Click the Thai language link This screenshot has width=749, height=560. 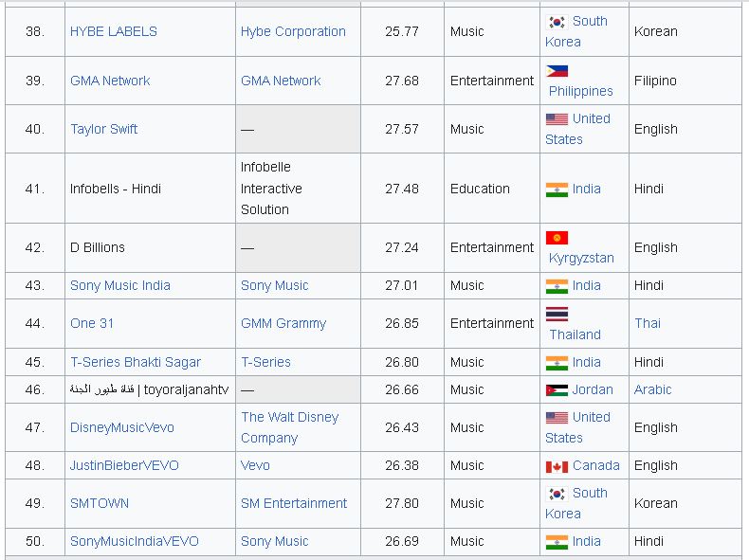coord(648,323)
